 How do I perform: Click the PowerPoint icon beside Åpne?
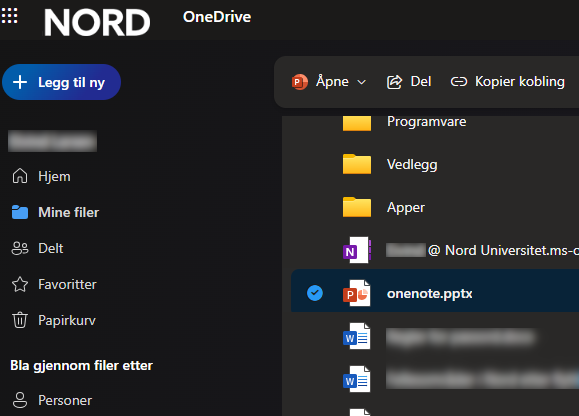pos(299,82)
